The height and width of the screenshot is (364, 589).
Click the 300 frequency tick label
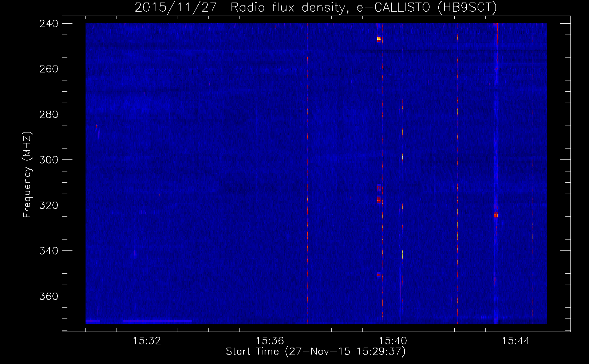[x=49, y=160]
